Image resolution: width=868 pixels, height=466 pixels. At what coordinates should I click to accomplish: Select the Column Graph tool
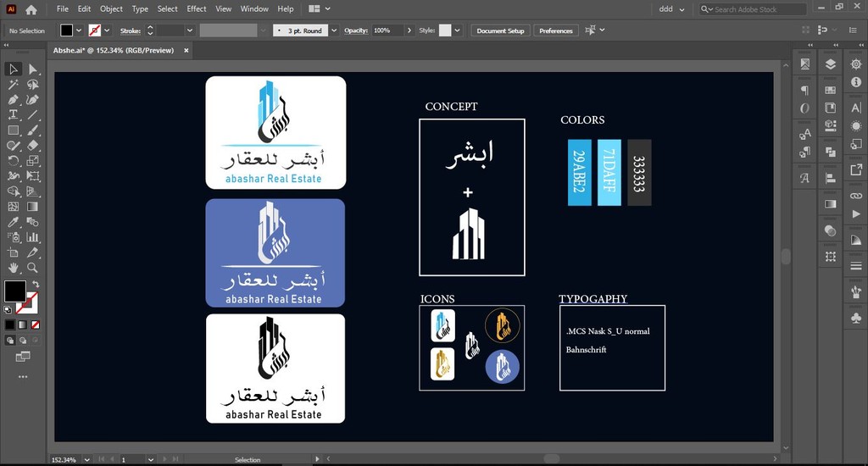(33, 237)
